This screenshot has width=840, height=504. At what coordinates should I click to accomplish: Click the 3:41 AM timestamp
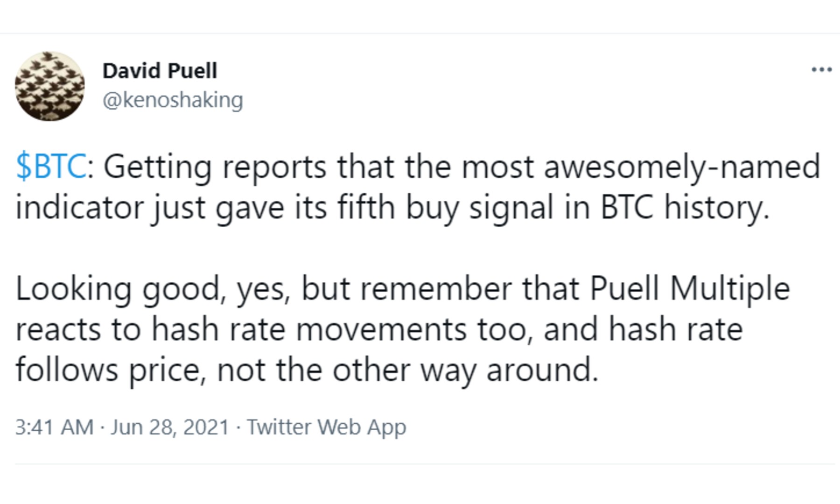pyautogui.click(x=54, y=427)
